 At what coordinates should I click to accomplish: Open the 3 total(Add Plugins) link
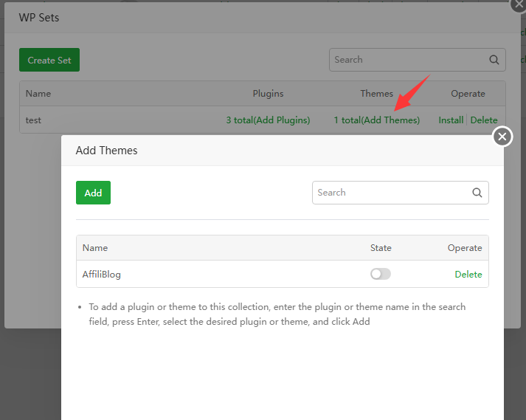[x=268, y=120]
